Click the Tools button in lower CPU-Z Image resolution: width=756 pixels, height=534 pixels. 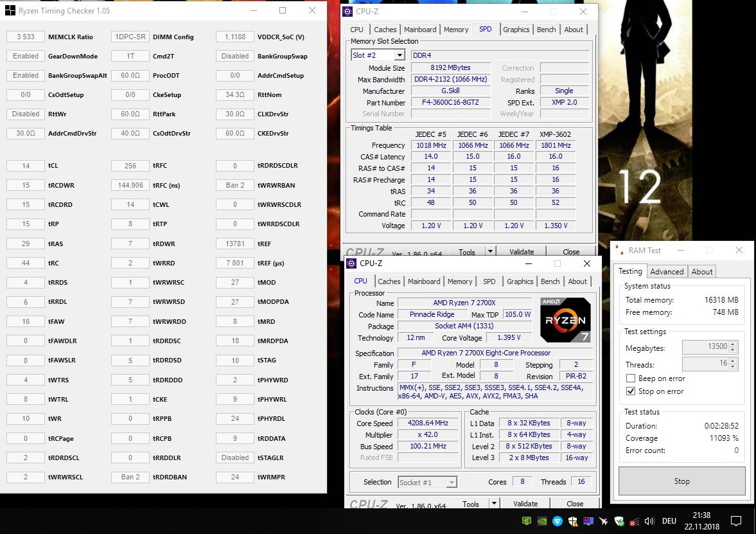471,503
